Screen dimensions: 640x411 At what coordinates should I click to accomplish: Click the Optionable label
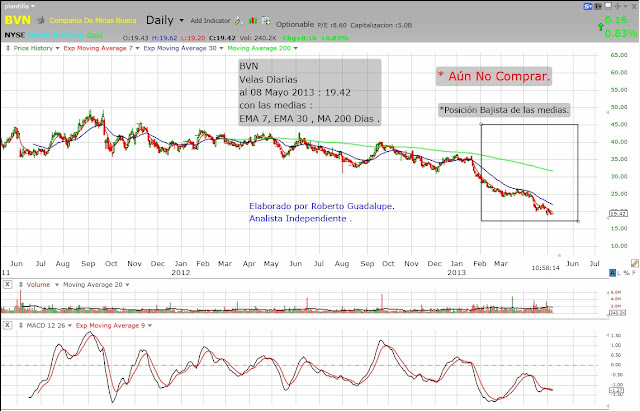(295, 24)
